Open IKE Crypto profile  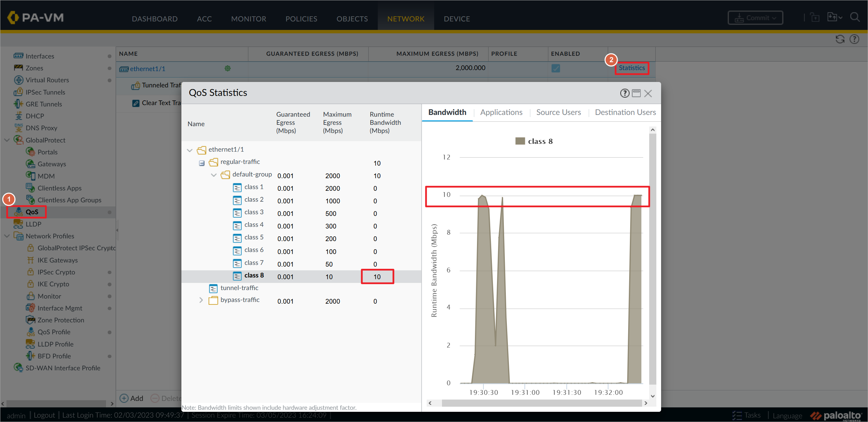coord(53,284)
